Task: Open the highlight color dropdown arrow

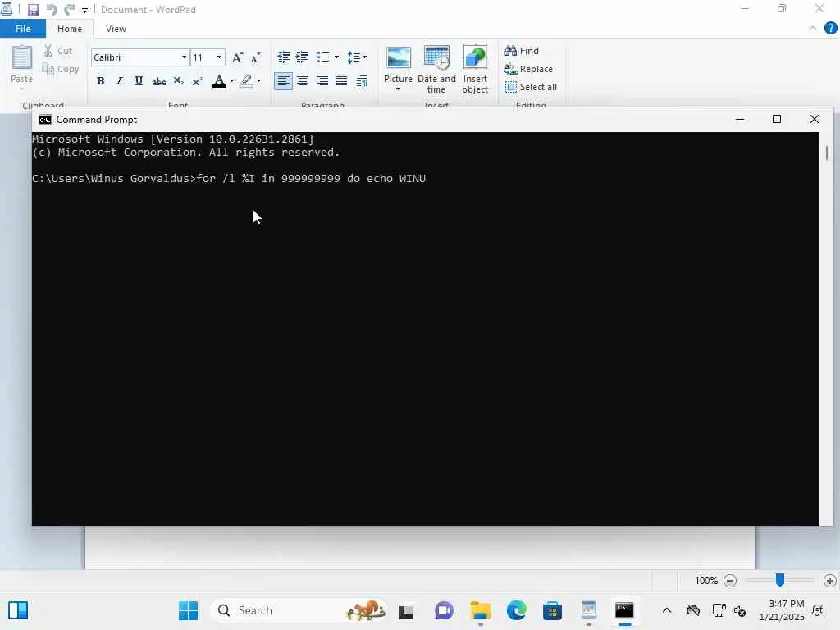Action: [x=258, y=81]
